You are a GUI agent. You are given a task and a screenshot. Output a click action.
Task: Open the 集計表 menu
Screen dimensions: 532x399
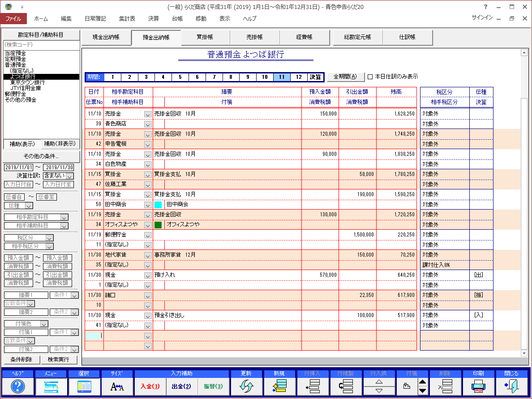tap(127, 19)
